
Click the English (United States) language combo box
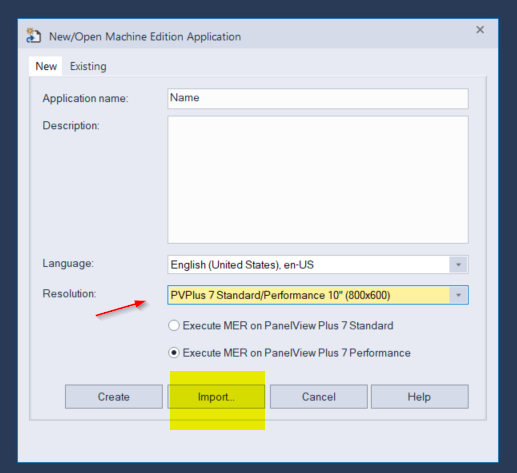[318, 265]
